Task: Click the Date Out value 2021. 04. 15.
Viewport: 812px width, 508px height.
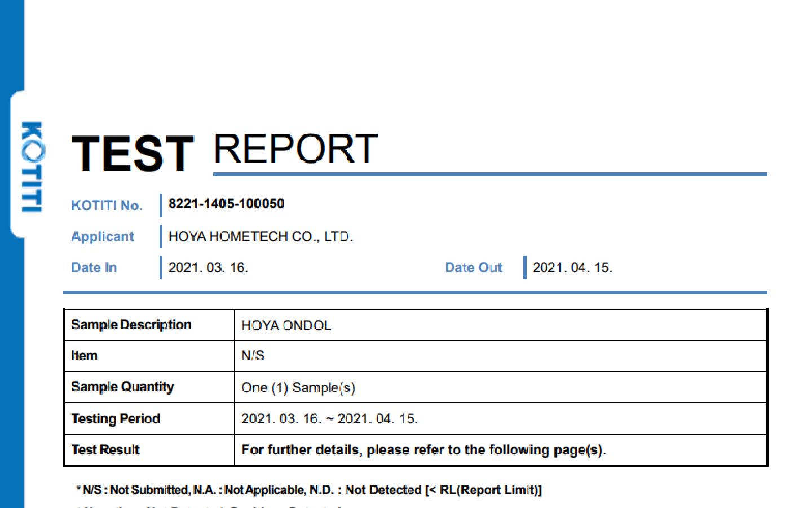Action: pos(572,268)
